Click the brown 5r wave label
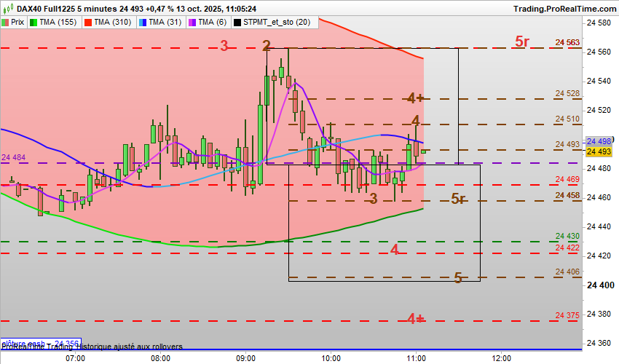Screen dimensions: 619x364 [x=458, y=199]
